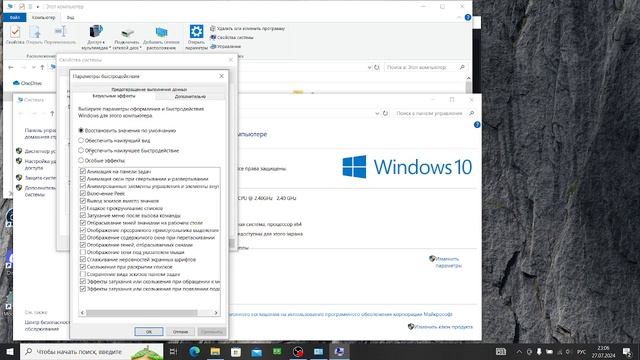Click Свойства icon in Explorer ribbon
This screenshot has height=360, width=640.
pos(15,35)
